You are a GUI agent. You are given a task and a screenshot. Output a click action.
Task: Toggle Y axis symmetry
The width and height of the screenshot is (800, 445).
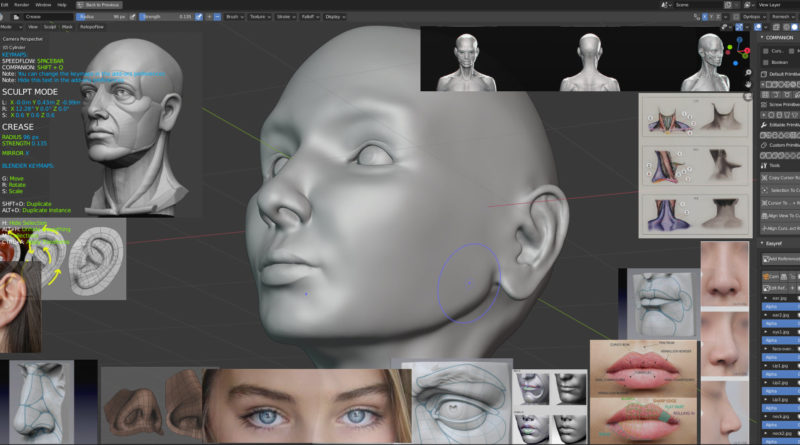tap(712, 17)
